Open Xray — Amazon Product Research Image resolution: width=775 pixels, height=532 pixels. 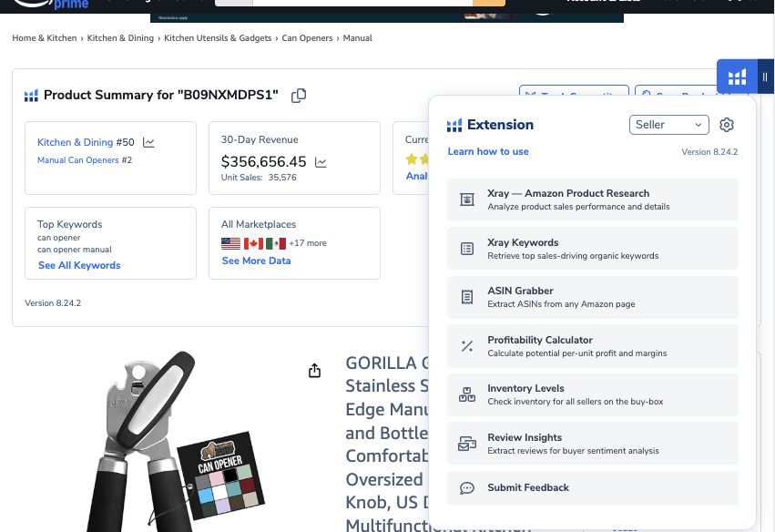[x=593, y=199]
